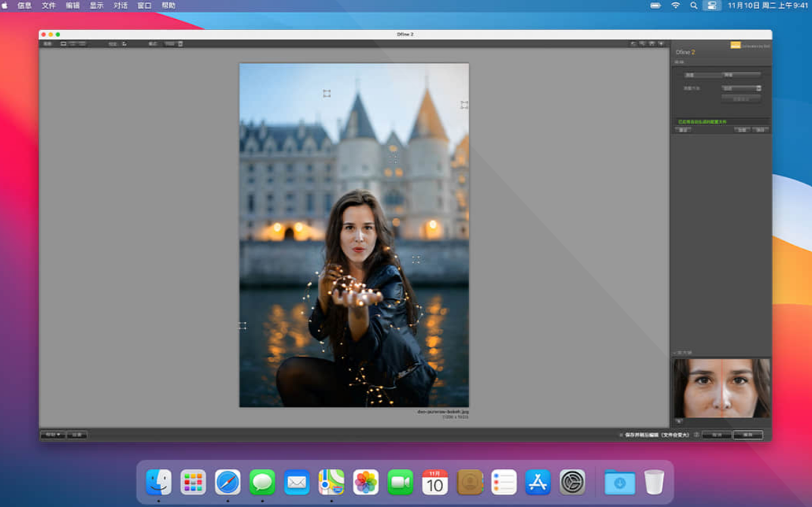Open the 窗口 menu

pos(144,5)
